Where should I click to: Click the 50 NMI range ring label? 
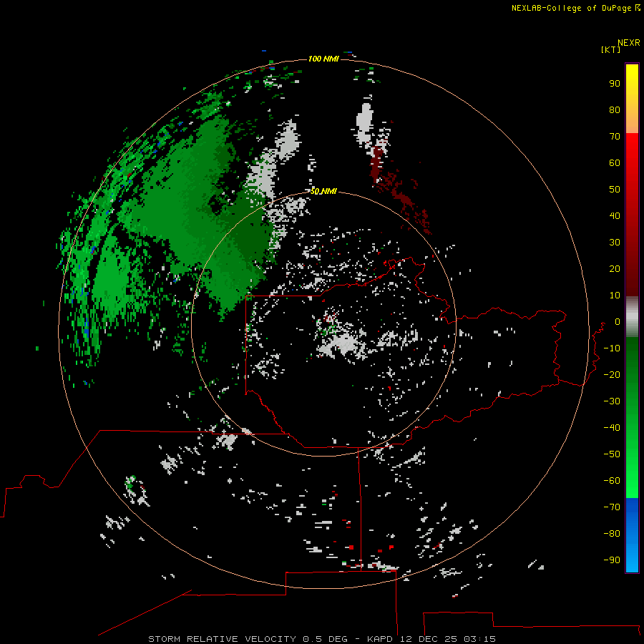(323, 191)
